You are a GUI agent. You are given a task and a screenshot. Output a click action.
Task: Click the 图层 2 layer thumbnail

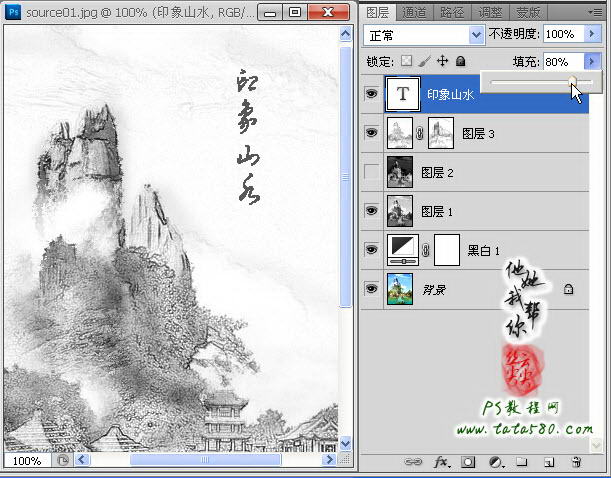(400, 172)
